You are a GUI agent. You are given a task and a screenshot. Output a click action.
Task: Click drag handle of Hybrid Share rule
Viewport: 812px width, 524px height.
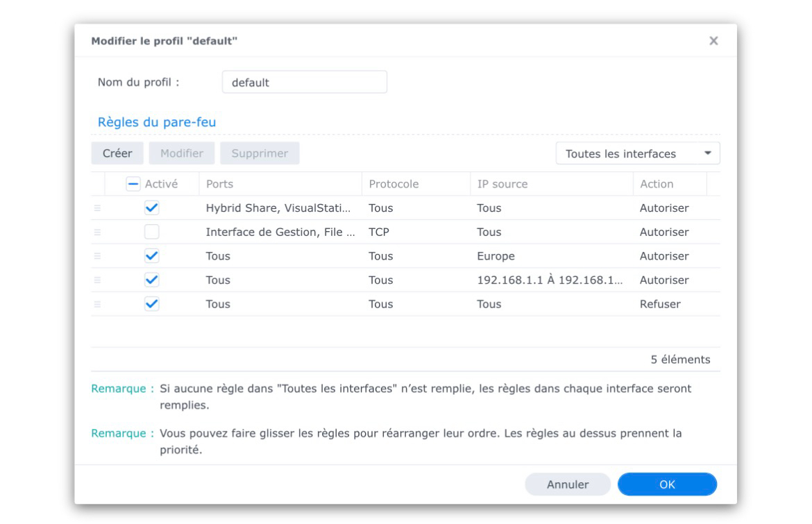[97, 208]
